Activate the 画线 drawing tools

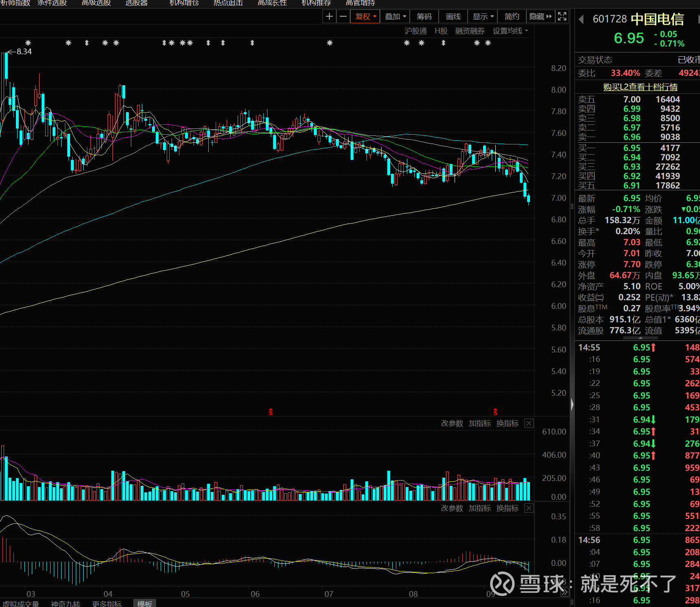click(453, 17)
